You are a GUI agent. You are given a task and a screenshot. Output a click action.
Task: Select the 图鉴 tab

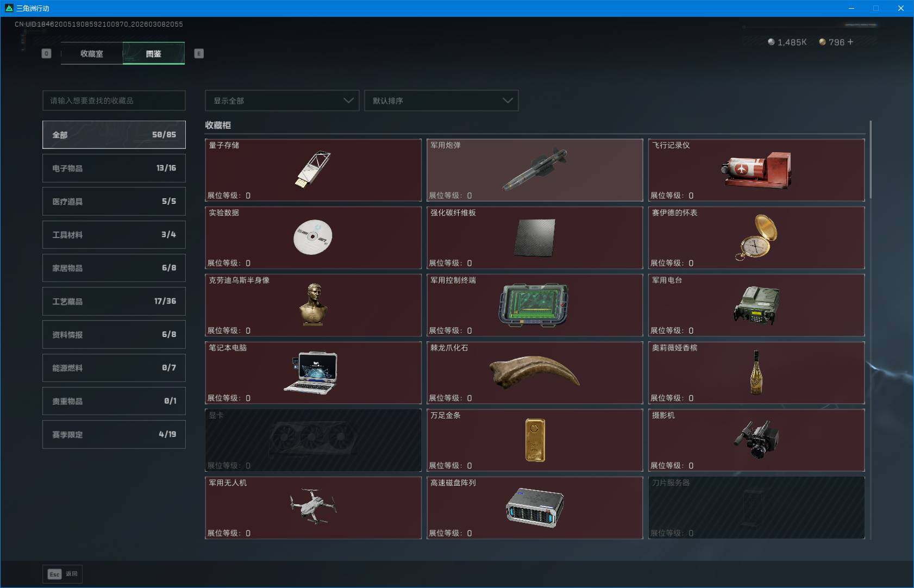tap(154, 53)
